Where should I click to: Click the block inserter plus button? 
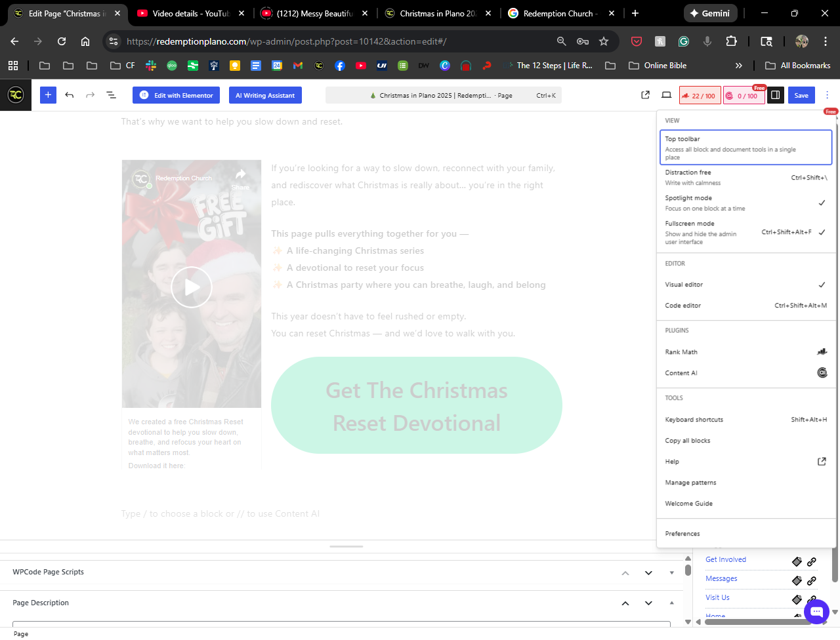point(48,95)
